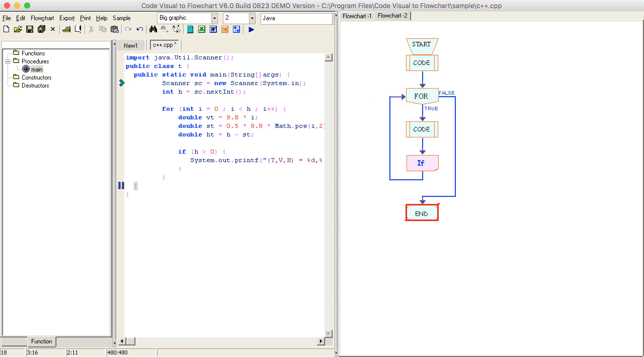Click the Open file folder icon
The width and height of the screenshot is (644, 357).
pyautogui.click(x=18, y=29)
